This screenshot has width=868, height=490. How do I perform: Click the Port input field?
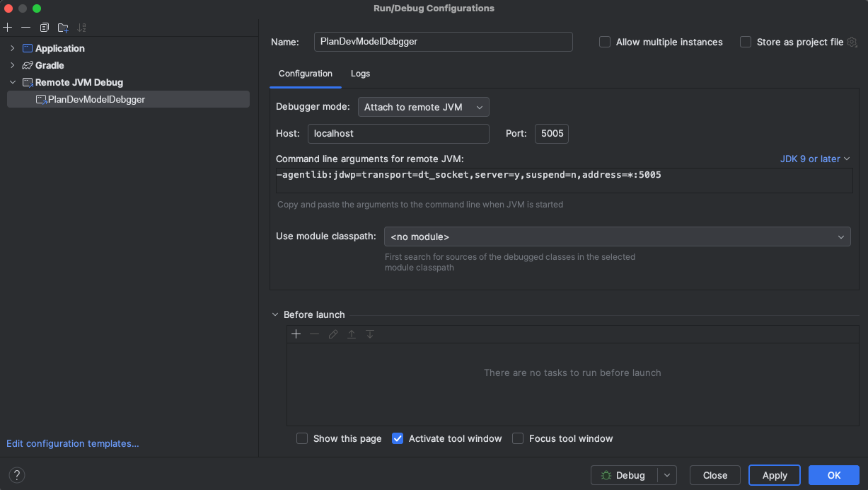(551, 133)
